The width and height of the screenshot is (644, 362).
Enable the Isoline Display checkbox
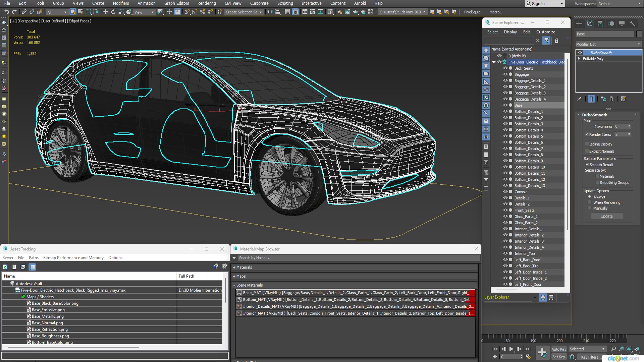pos(587,144)
